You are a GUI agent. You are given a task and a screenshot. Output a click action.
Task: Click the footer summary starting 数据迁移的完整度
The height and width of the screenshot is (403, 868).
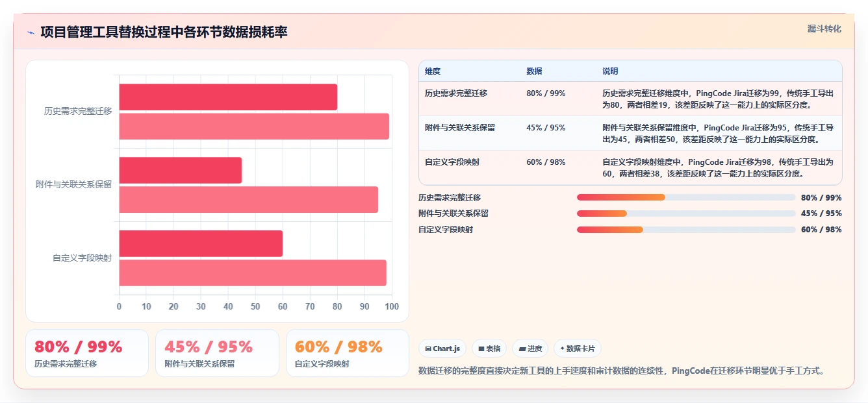pos(622,371)
